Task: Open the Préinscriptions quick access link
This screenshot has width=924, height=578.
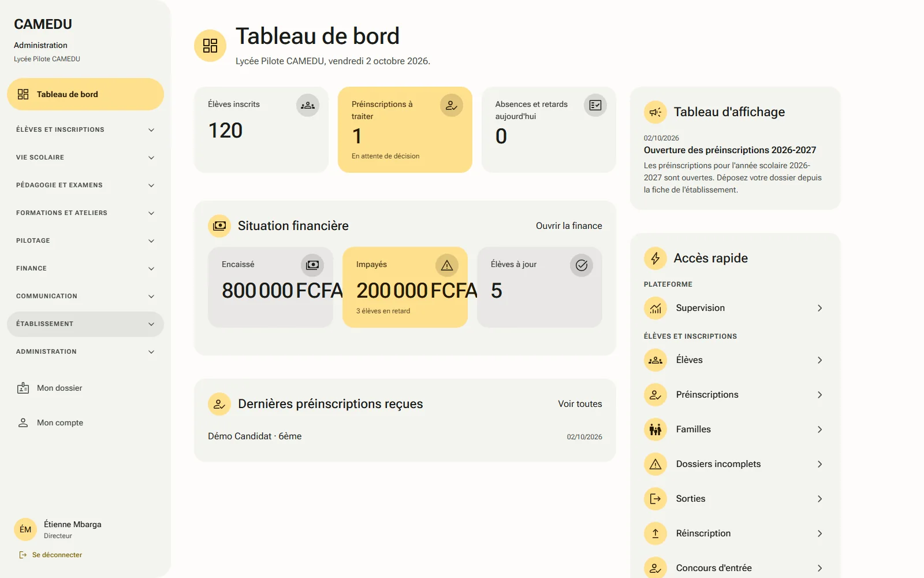Action: tap(735, 395)
